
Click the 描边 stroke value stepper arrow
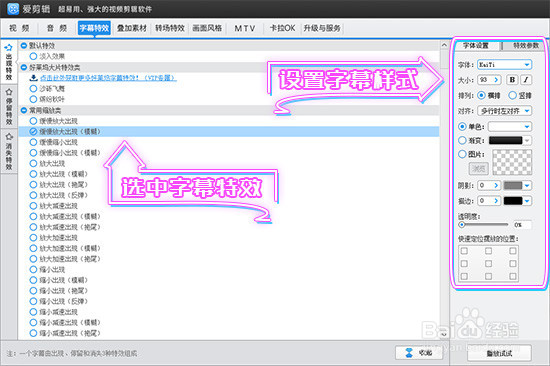(x=496, y=201)
